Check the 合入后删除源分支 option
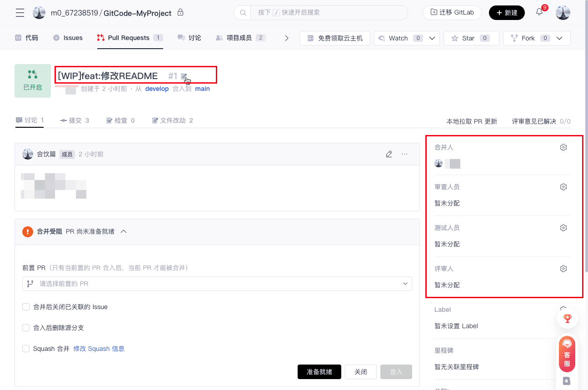The image size is (588, 390). [x=26, y=328]
